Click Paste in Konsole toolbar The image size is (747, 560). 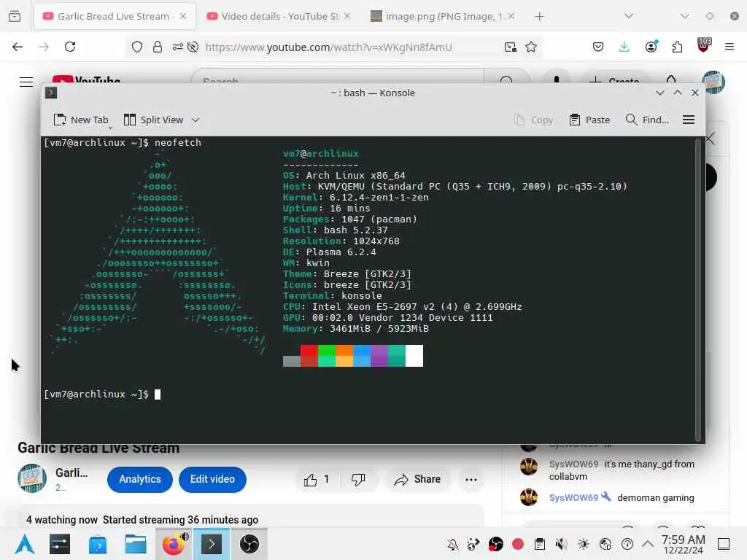tap(589, 120)
